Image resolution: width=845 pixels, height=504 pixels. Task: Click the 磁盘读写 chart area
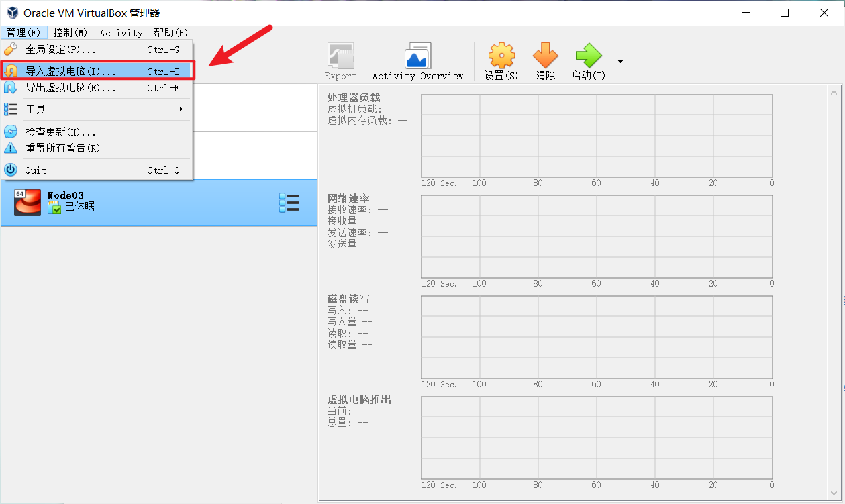(597, 337)
